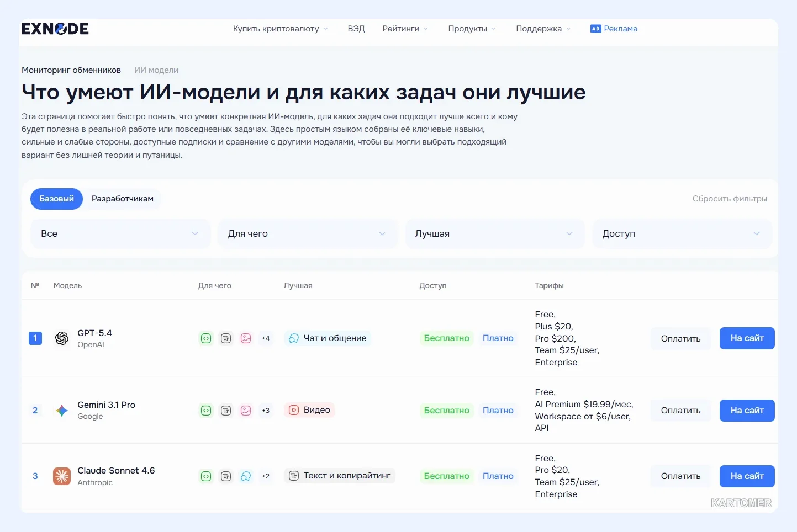Click the Google Gemini logo icon

pos(62,410)
